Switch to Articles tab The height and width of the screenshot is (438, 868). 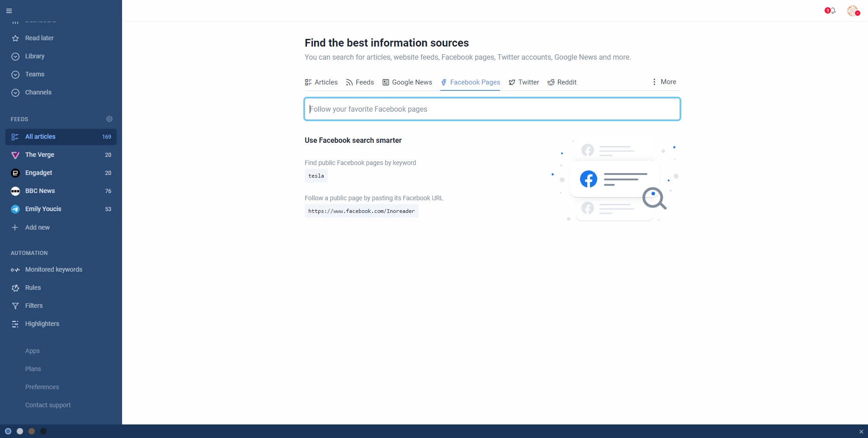(x=321, y=82)
